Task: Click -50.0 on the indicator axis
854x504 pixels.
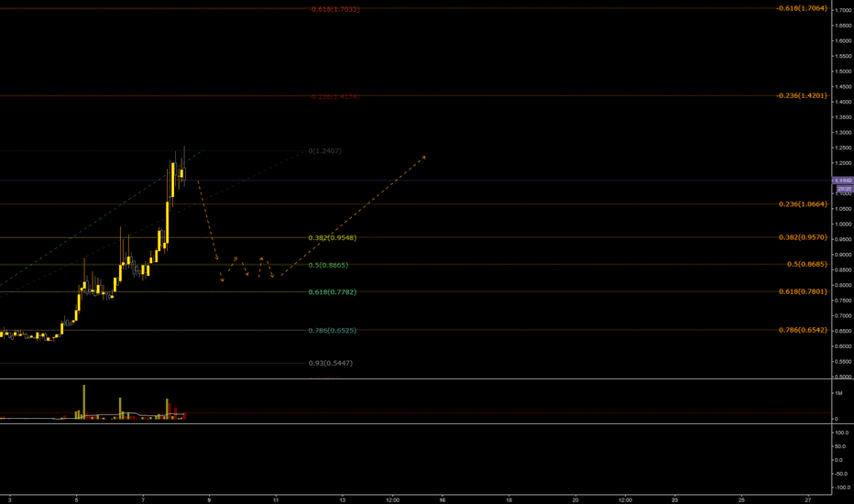Action: point(841,474)
